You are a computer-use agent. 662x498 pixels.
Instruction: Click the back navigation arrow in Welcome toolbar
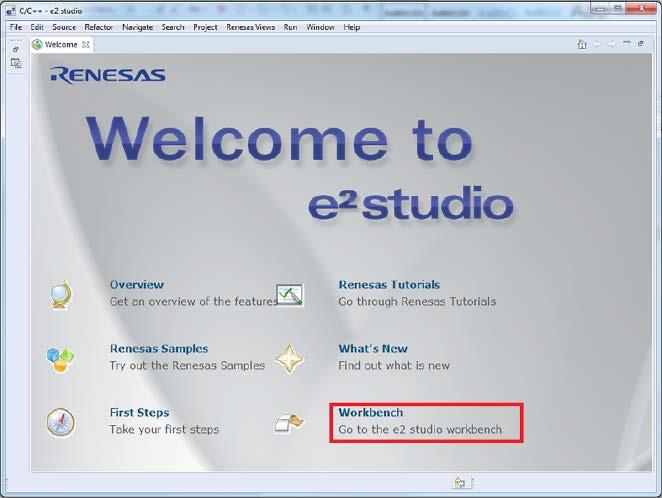point(597,44)
